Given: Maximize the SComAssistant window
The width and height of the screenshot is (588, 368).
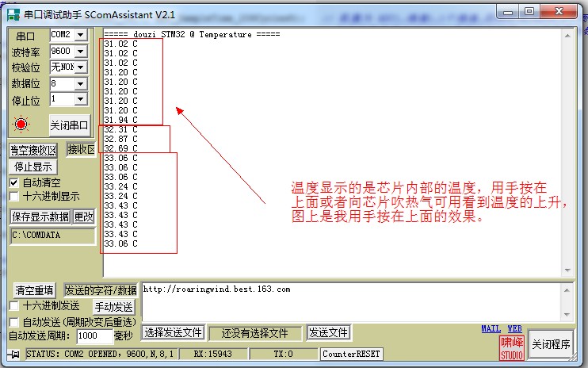Looking at the screenshot, I should coord(529,12).
